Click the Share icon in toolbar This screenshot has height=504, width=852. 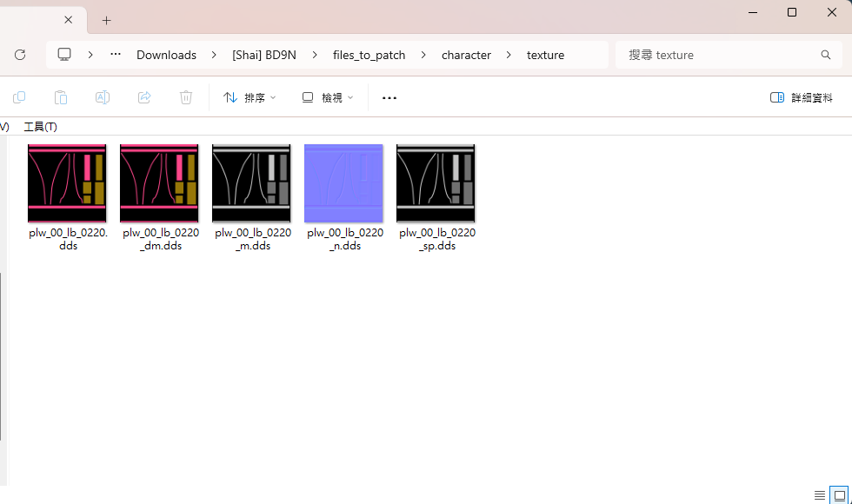click(144, 97)
